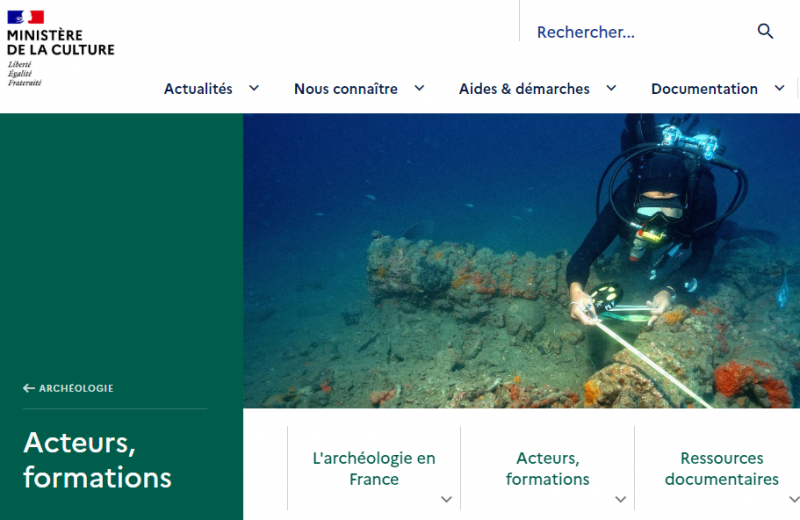Expand chevron under L'archéologie en France
Viewport: 800px width, 520px height.
point(446,500)
